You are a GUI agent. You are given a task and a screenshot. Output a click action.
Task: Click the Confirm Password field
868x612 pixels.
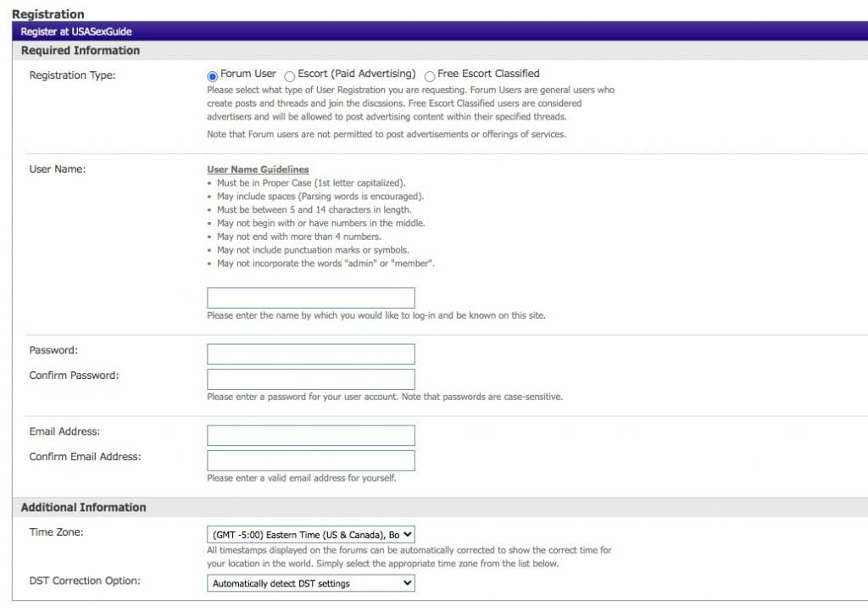[x=310, y=379]
